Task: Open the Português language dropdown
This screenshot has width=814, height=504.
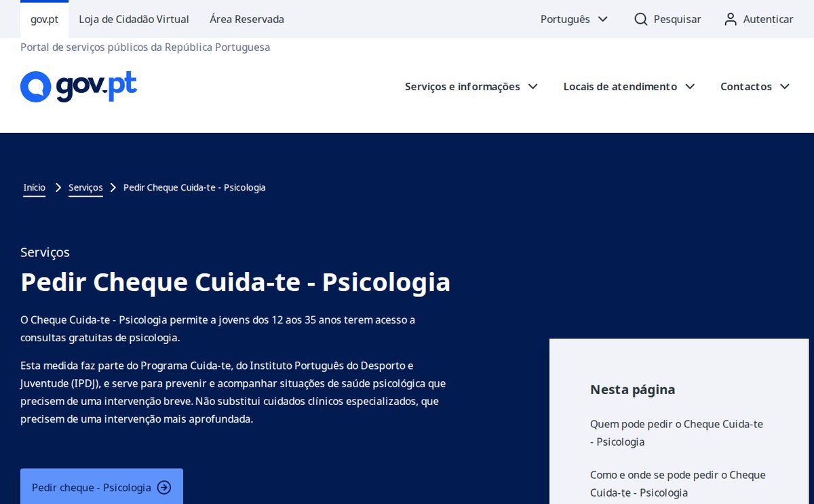Action: click(574, 19)
